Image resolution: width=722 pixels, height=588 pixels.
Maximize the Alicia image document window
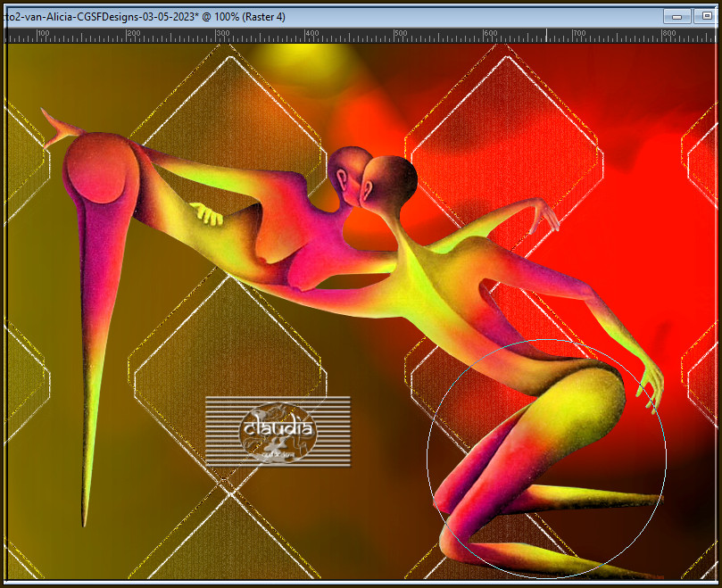[706, 17]
